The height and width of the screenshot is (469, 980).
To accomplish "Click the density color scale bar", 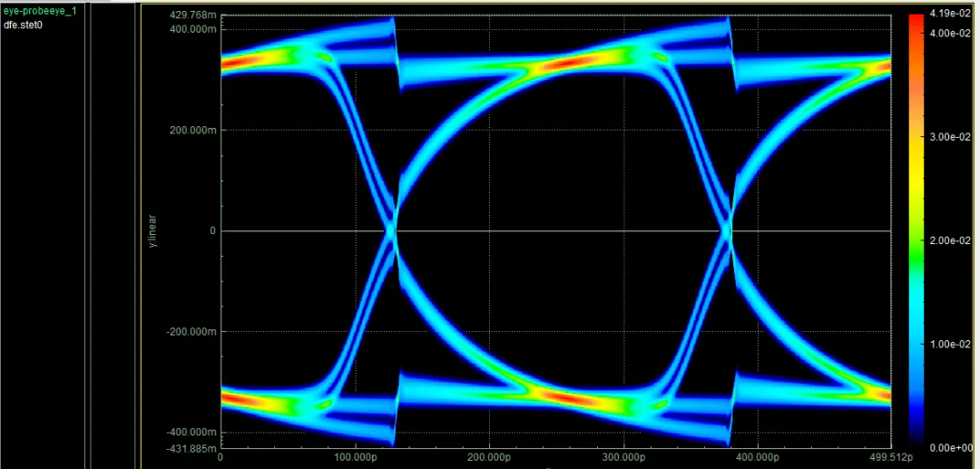I will coord(916,230).
